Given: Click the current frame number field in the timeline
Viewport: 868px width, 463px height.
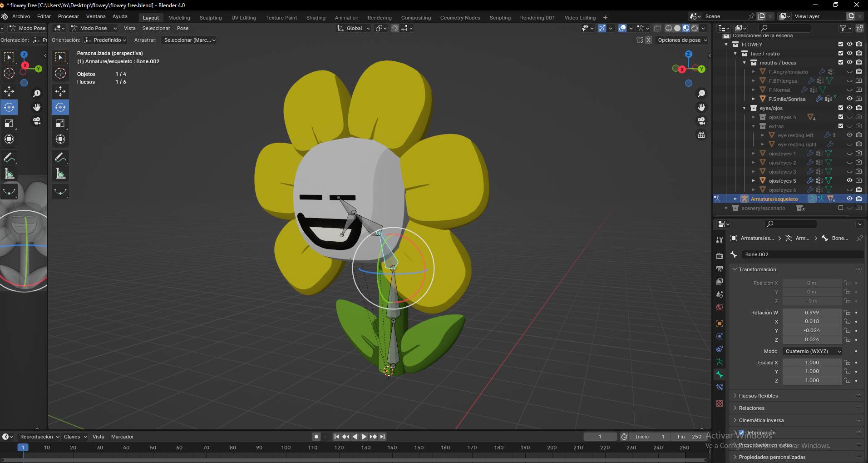Looking at the screenshot, I should click(x=600, y=437).
